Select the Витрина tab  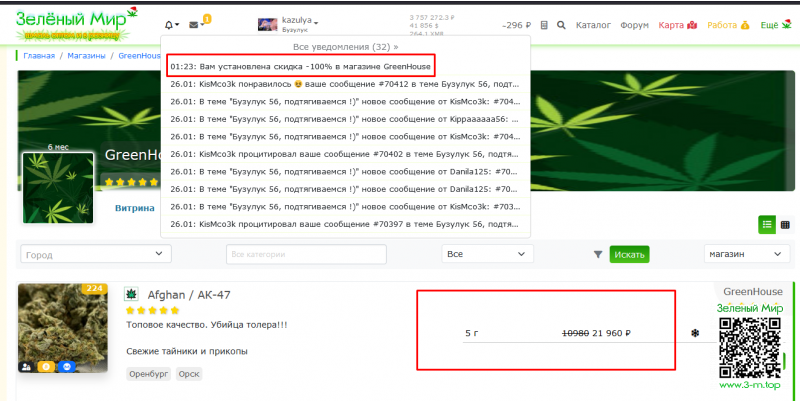coord(134,208)
